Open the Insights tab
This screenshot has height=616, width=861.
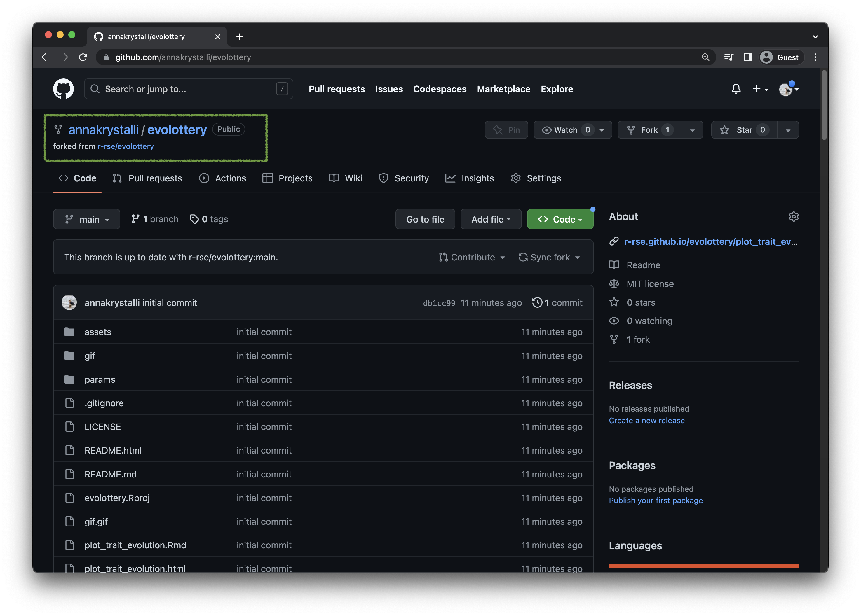[x=469, y=178]
